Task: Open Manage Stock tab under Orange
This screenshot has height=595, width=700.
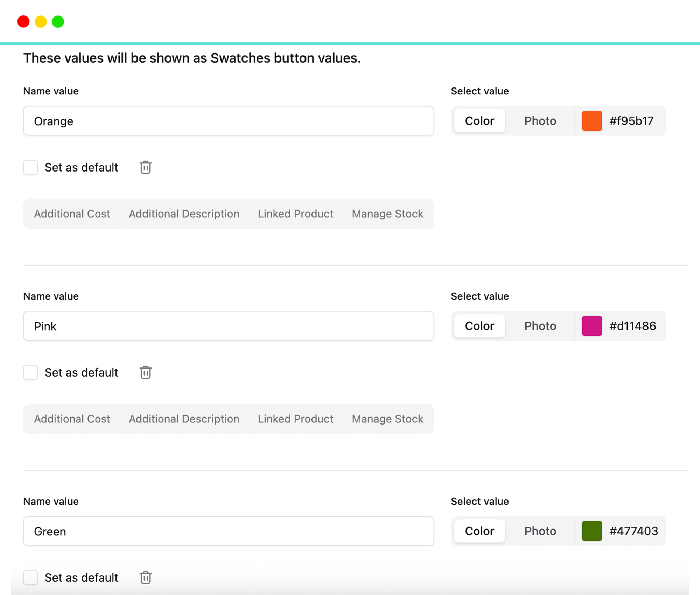Action: coord(387,214)
